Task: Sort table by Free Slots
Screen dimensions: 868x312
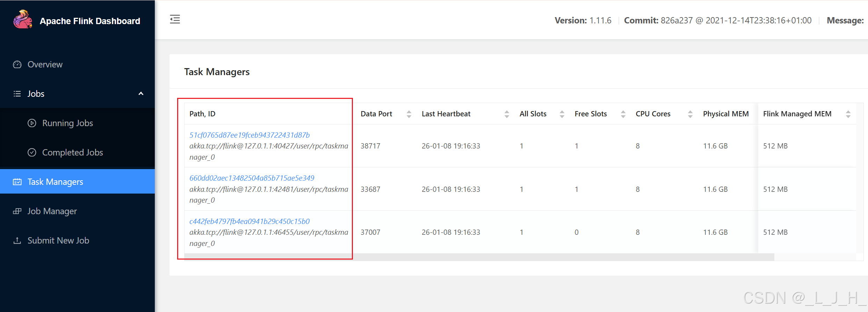Action: (x=623, y=114)
